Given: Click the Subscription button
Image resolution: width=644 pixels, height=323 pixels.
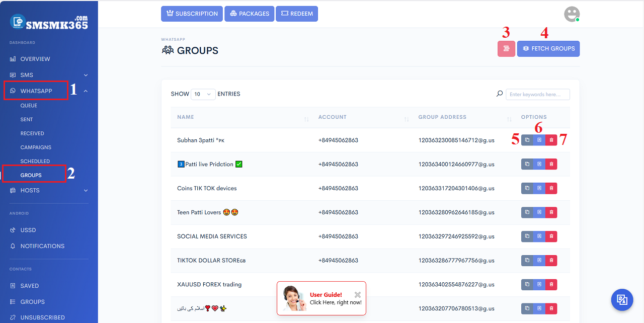Looking at the screenshot, I should (x=192, y=14).
